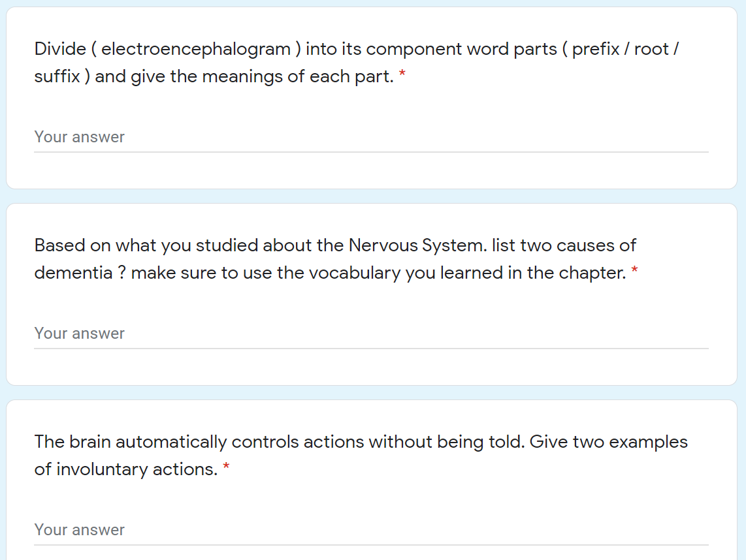The image size is (746, 560).
Task: Select the 'Your answer' line under the first question
Action: coord(78,137)
